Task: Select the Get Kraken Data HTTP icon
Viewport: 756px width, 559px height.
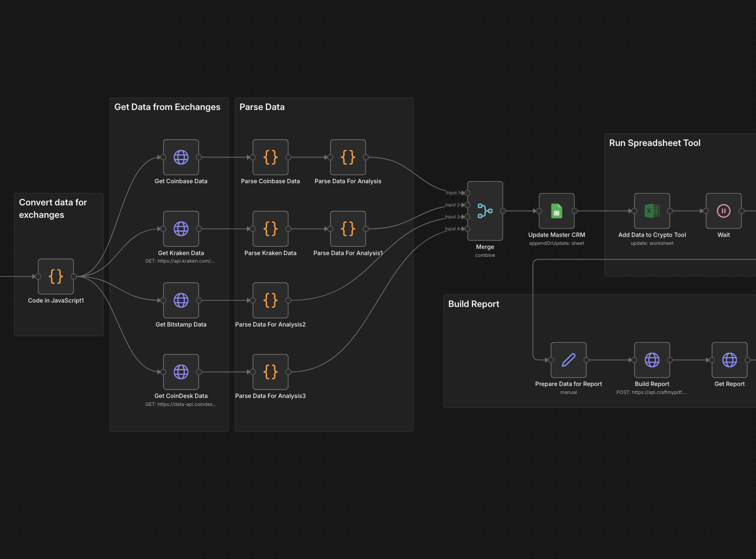Action: click(181, 229)
